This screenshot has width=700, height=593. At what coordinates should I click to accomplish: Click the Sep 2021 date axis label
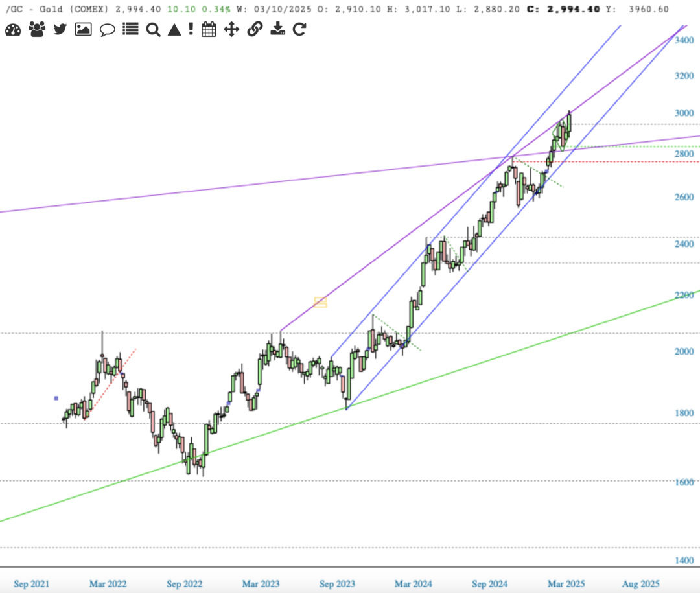click(x=31, y=584)
